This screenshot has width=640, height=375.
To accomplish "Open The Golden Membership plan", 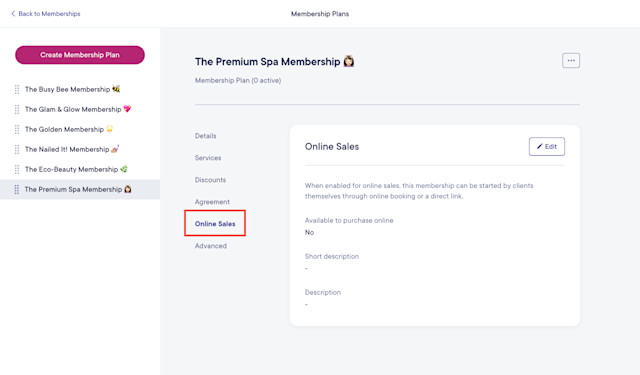I will click(69, 129).
